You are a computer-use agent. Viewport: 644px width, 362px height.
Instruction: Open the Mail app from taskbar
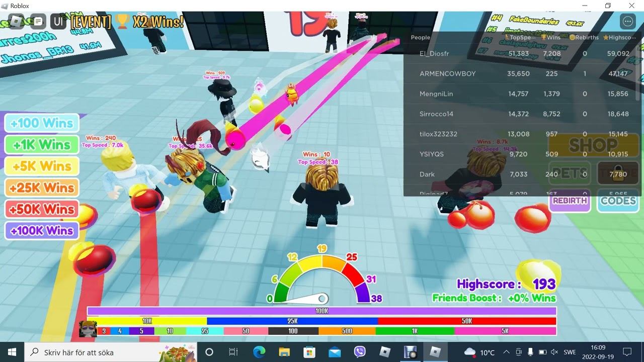tap(335, 352)
